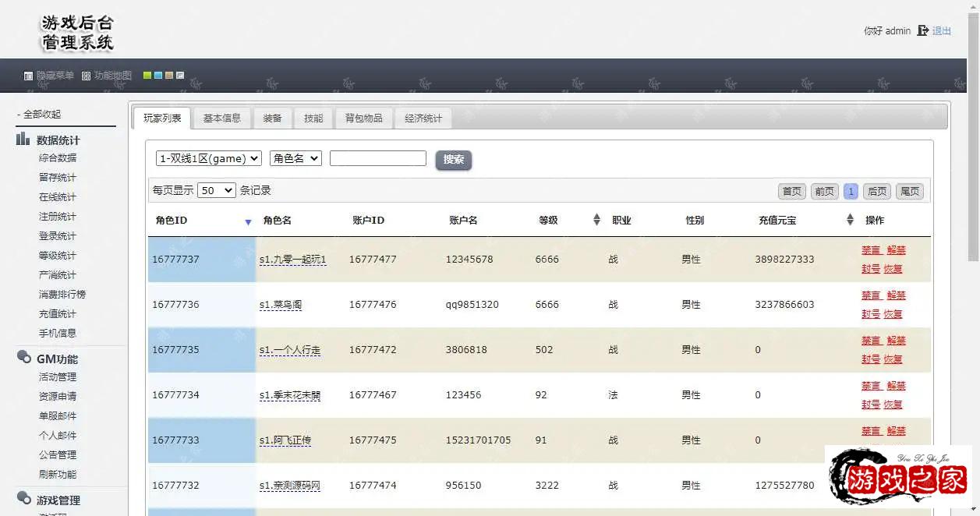Open the 背包物品 tab

coord(363,118)
